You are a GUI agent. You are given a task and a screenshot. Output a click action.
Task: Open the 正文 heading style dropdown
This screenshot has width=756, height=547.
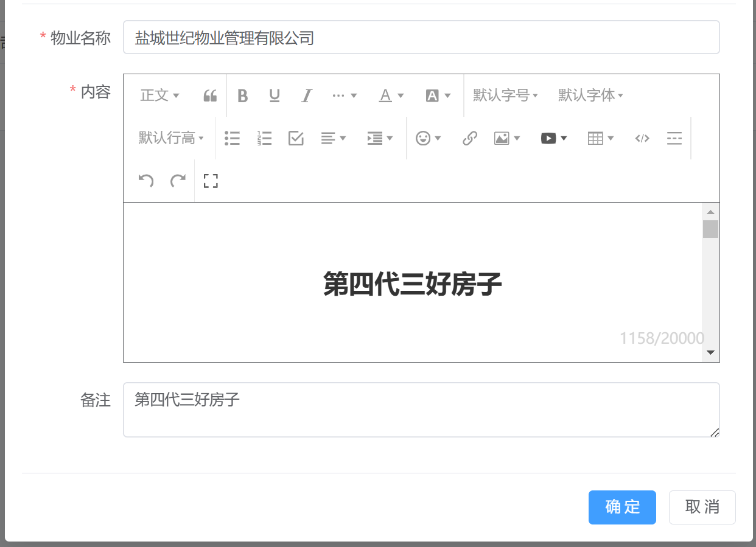pyautogui.click(x=159, y=96)
